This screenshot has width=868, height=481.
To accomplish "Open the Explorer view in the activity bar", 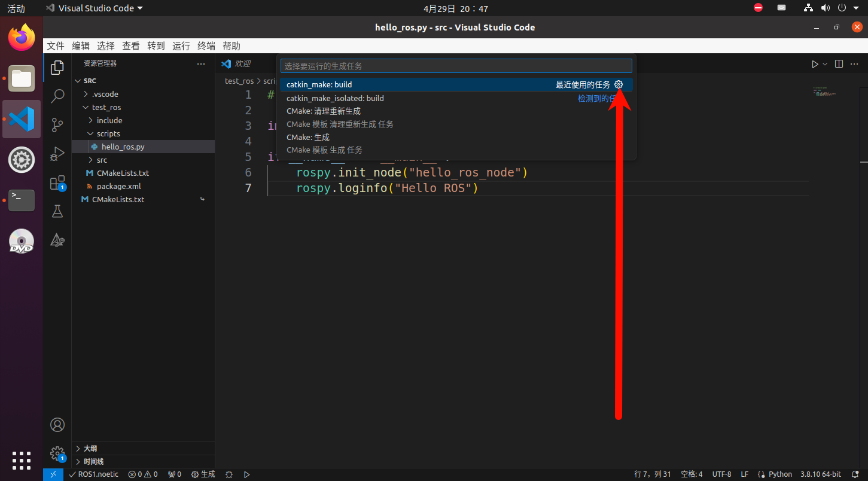I will tap(57, 68).
